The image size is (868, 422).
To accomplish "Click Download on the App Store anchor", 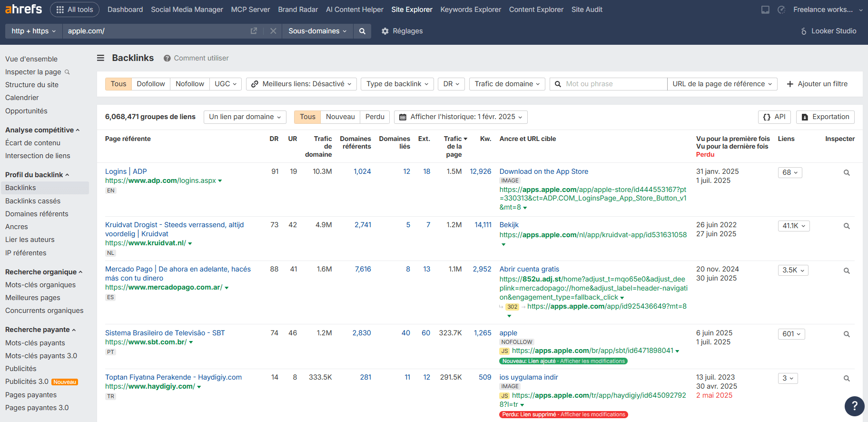I will 544,171.
